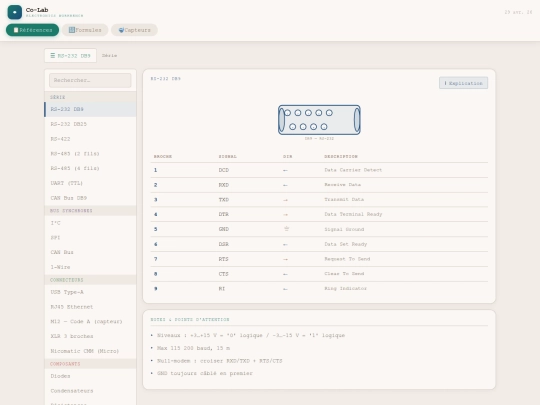The image size is (540, 405).
Task: Select CAN Bus under bus synchrones
Action: click(x=90, y=252)
